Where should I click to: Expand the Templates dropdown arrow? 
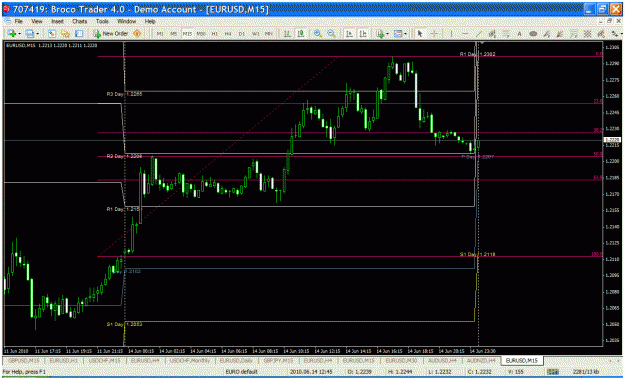(405, 34)
